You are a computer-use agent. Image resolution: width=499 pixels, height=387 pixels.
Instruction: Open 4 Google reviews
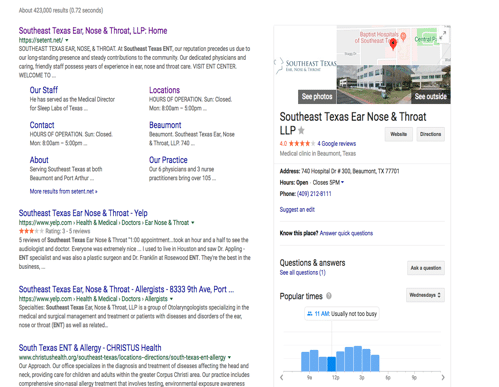tap(337, 144)
